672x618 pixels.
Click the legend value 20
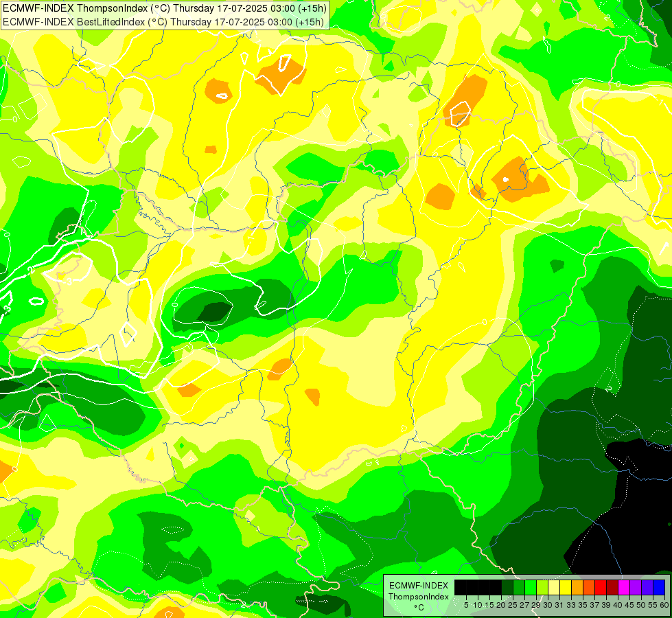[x=501, y=605]
